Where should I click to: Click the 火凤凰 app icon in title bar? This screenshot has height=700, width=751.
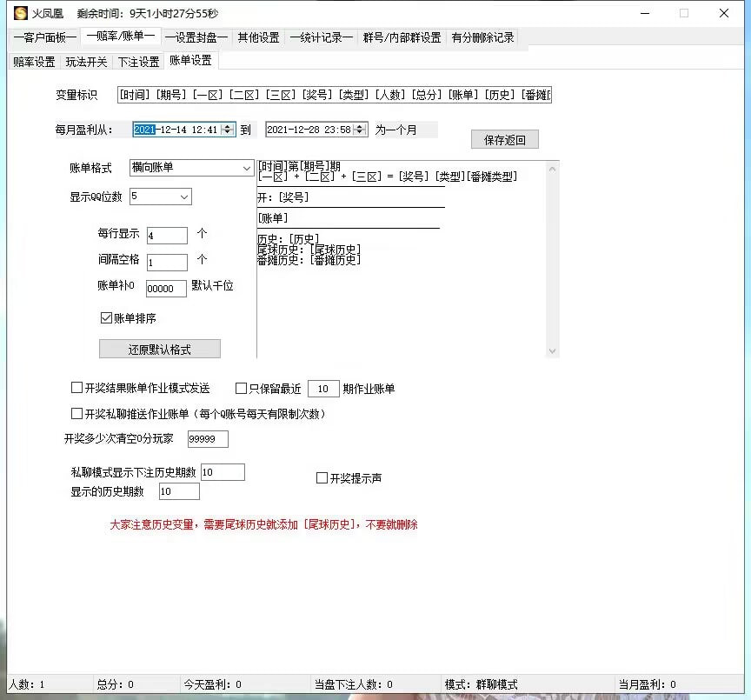[19, 13]
